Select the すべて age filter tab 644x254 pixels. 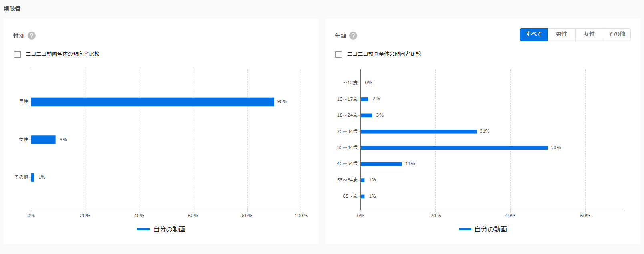pyautogui.click(x=534, y=34)
